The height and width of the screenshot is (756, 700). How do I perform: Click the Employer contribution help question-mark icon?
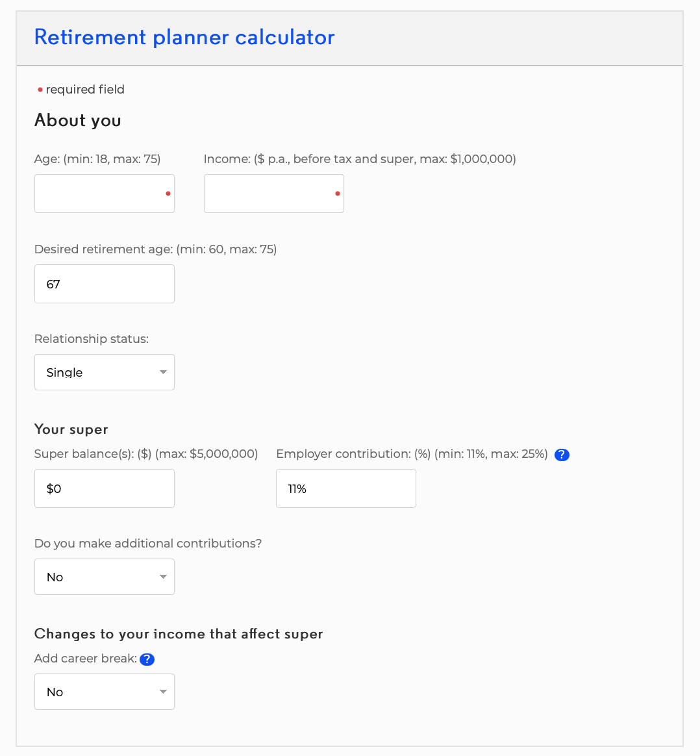pyautogui.click(x=562, y=455)
